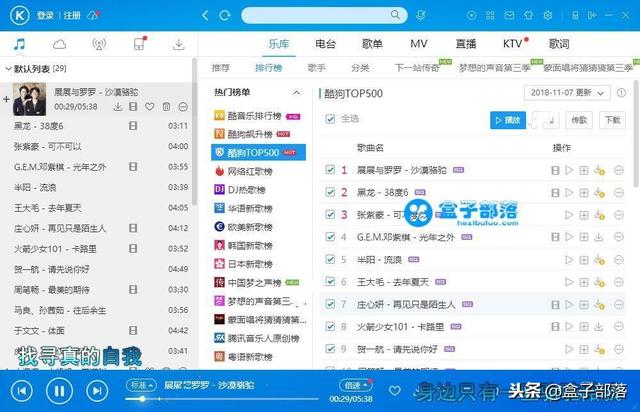Viewport: 640px width, 412px height.
Task: Open the phone device tab icon
Action: (140, 43)
